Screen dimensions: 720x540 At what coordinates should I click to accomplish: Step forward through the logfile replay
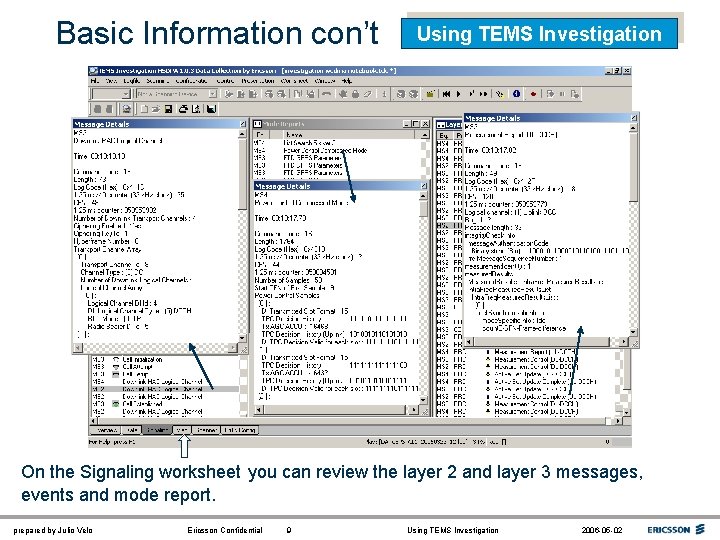tap(472, 94)
